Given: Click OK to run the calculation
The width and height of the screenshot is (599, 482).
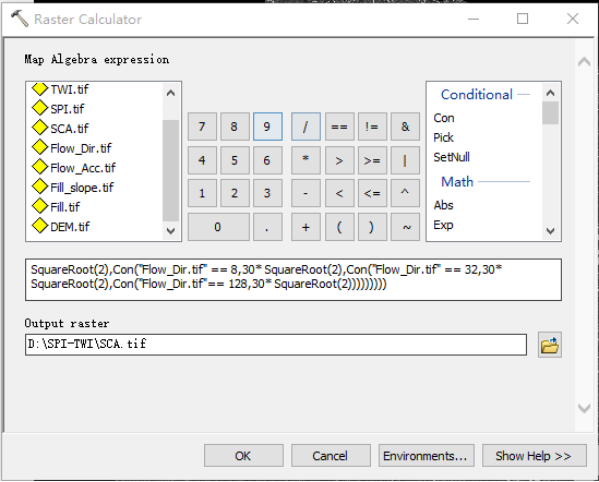Looking at the screenshot, I should [244, 456].
